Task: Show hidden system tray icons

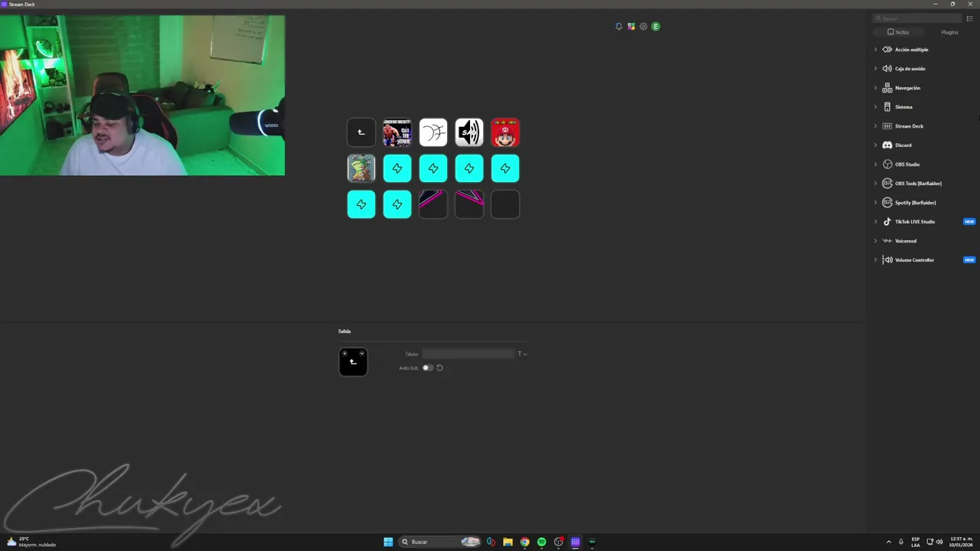Action: point(889,542)
